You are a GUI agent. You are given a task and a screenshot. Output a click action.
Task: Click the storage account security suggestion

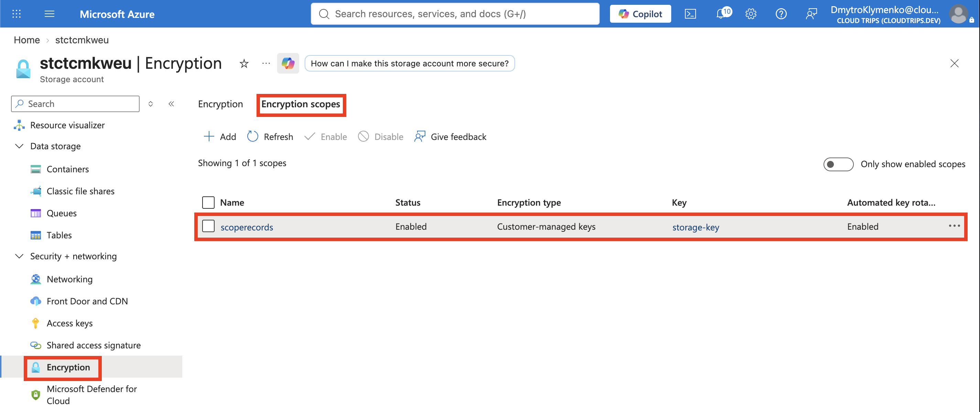(409, 63)
